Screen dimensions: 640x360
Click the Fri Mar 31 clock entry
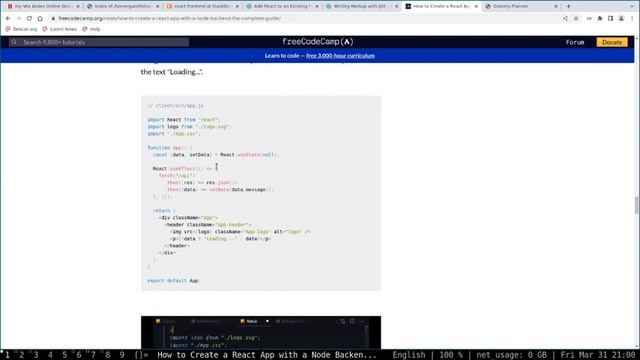[598, 355]
